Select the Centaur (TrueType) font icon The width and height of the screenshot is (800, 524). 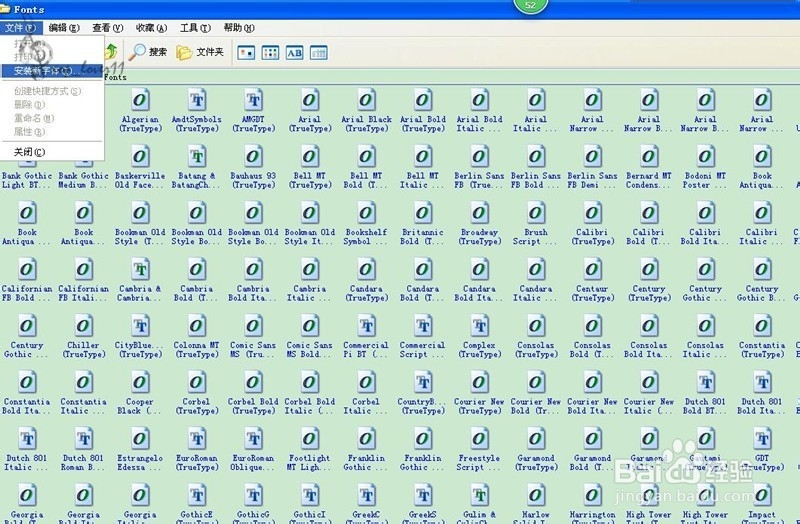[592, 269]
